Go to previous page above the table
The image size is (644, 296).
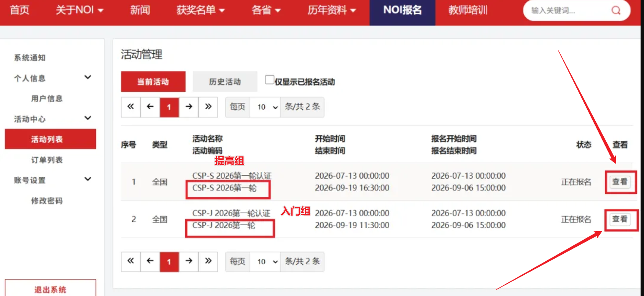150,107
